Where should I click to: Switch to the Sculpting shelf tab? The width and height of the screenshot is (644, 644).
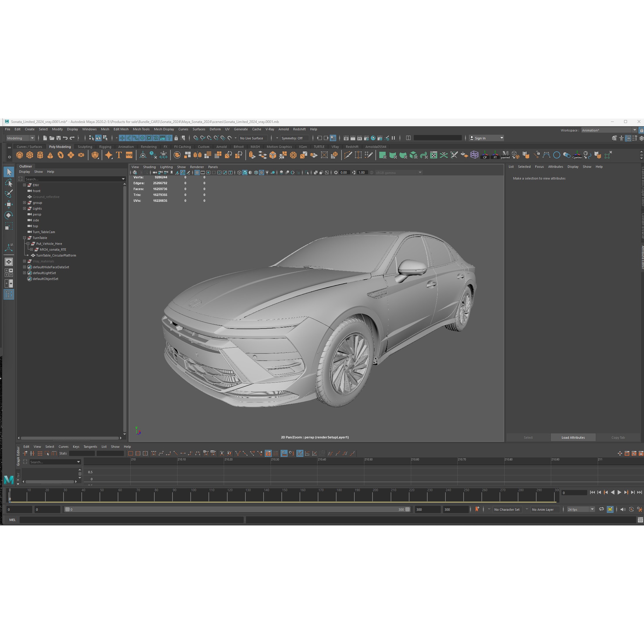(x=85, y=147)
